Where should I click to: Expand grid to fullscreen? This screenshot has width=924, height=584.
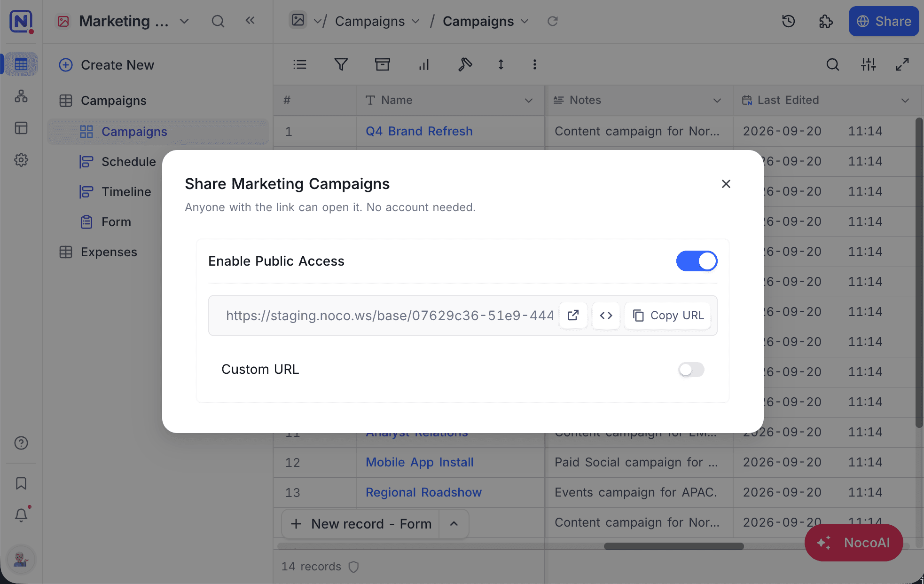pyautogui.click(x=902, y=64)
